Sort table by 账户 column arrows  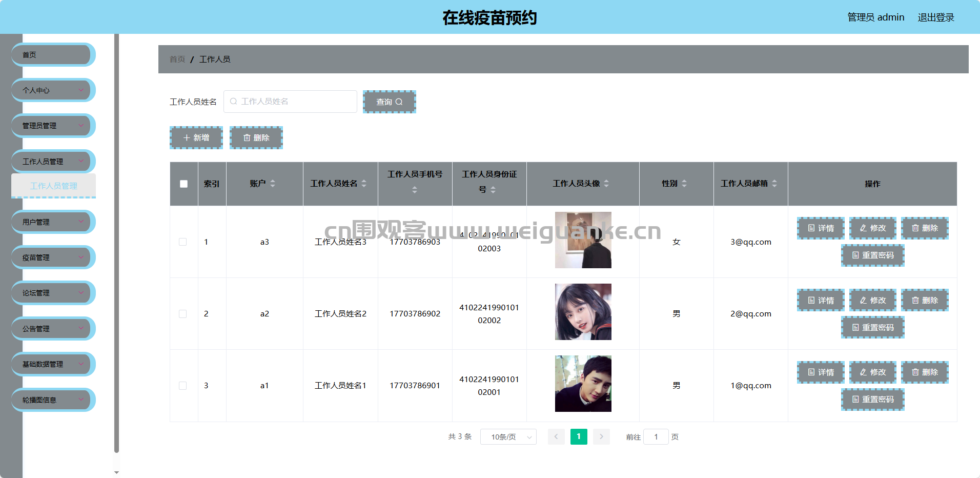(273, 184)
